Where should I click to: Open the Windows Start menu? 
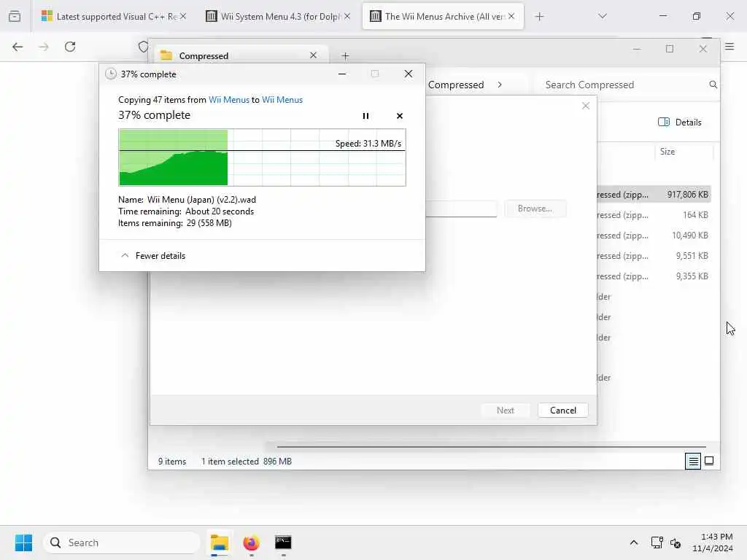23,542
